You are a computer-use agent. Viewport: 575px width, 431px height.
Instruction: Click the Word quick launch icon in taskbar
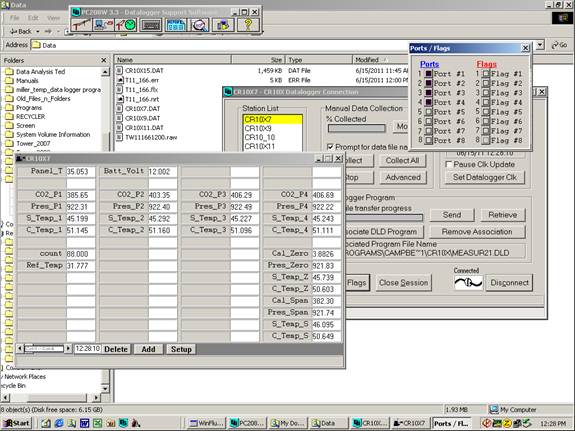pyautogui.click(x=84, y=423)
